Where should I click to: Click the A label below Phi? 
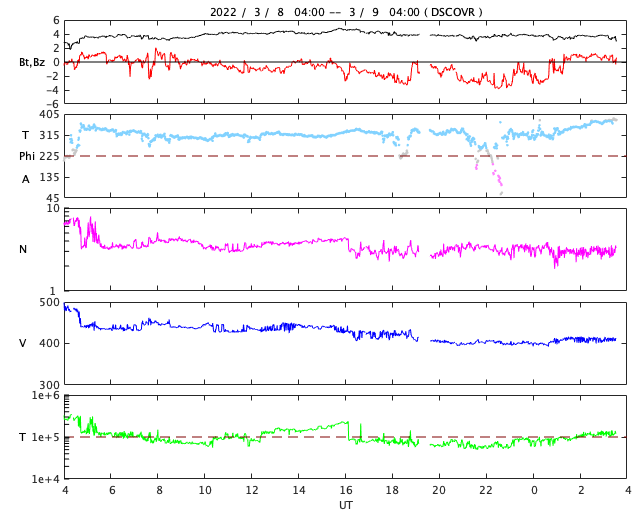click(26, 179)
